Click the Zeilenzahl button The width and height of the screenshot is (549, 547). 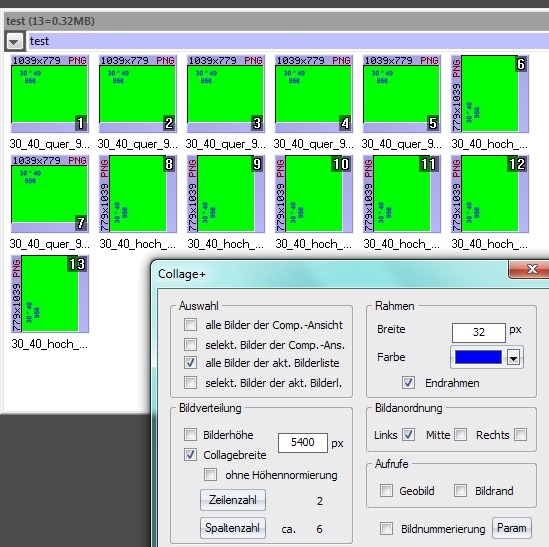(233, 500)
